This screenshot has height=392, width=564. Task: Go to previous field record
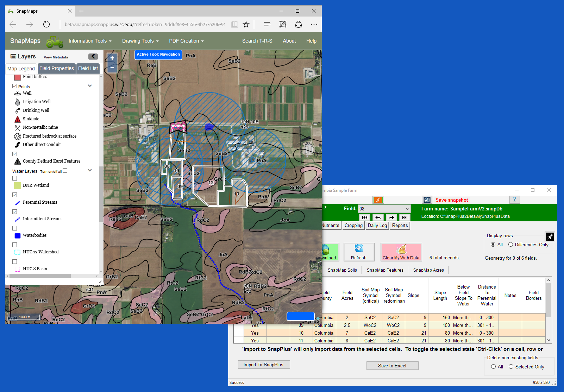378,217
